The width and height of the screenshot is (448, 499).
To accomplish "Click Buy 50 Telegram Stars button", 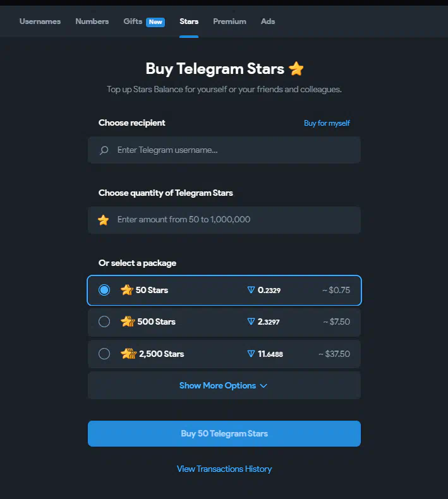I will click(x=224, y=433).
